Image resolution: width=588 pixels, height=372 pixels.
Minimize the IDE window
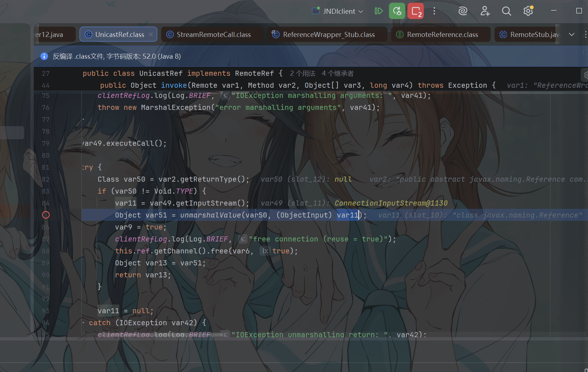(x=554, y=11)
